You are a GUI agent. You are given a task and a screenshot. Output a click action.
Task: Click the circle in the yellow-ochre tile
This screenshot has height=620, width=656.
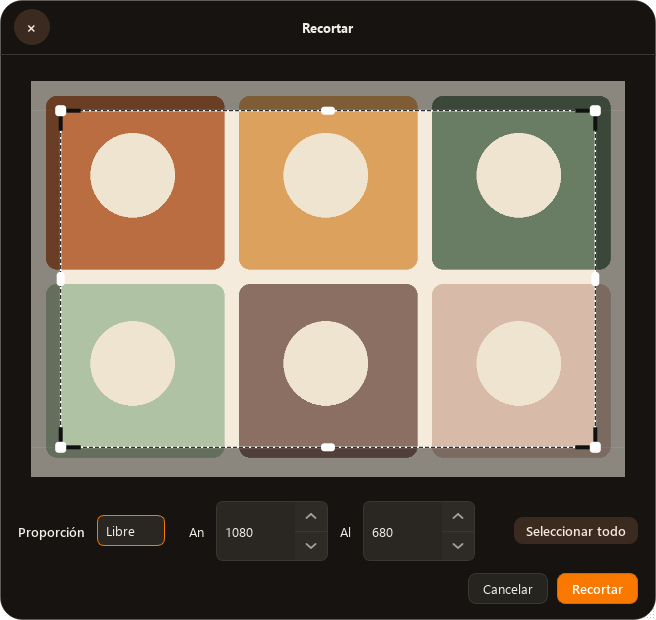[x=325, y=175]
